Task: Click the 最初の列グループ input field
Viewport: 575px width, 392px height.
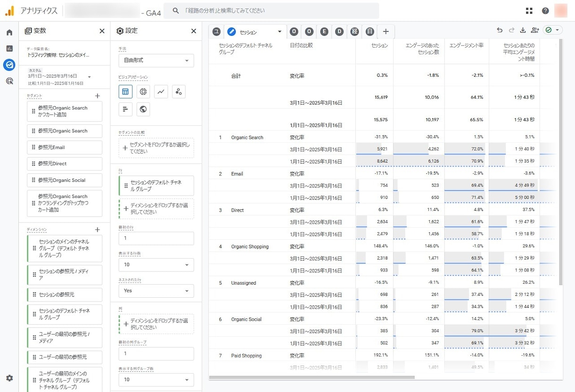Action: (156, 353)
